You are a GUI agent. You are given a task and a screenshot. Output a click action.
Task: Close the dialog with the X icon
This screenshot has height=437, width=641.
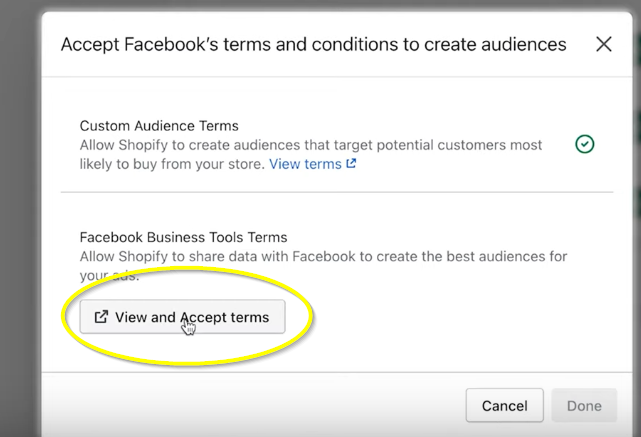[x=604, y=44]
